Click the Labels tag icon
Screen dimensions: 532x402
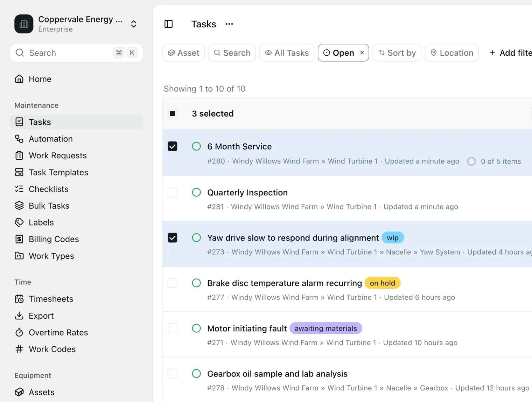(x=19, y=222)
